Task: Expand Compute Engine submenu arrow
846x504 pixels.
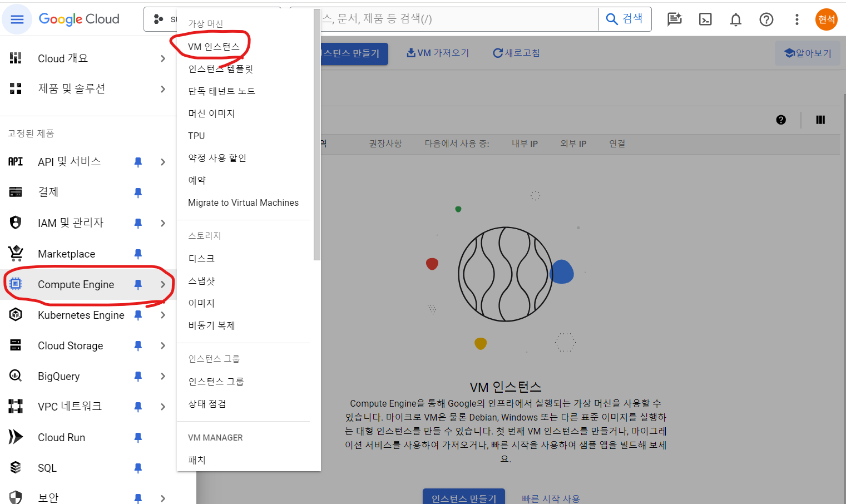Action: [163, 284]
